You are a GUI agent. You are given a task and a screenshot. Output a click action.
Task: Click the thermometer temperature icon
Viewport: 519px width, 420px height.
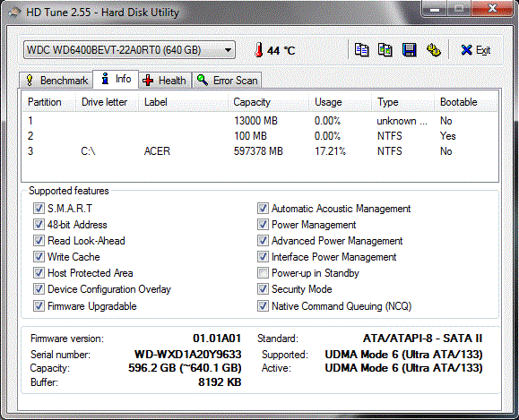pyautogui.click(x=259, y=50)
